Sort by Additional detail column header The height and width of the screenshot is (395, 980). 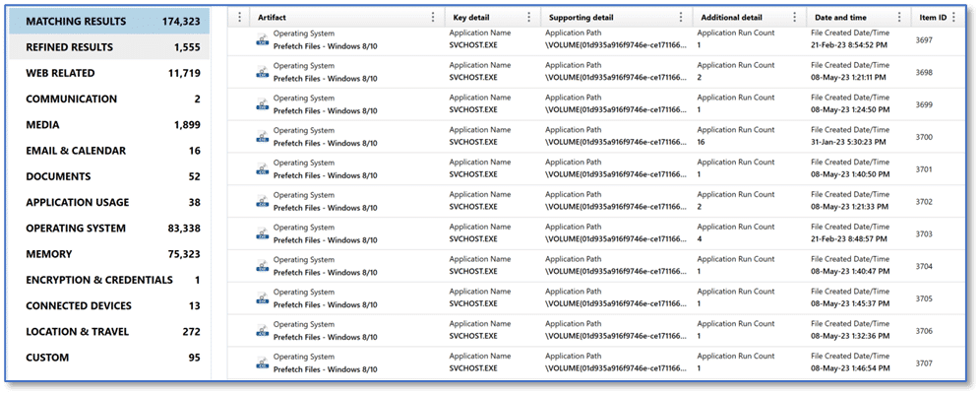pos(731,18)
